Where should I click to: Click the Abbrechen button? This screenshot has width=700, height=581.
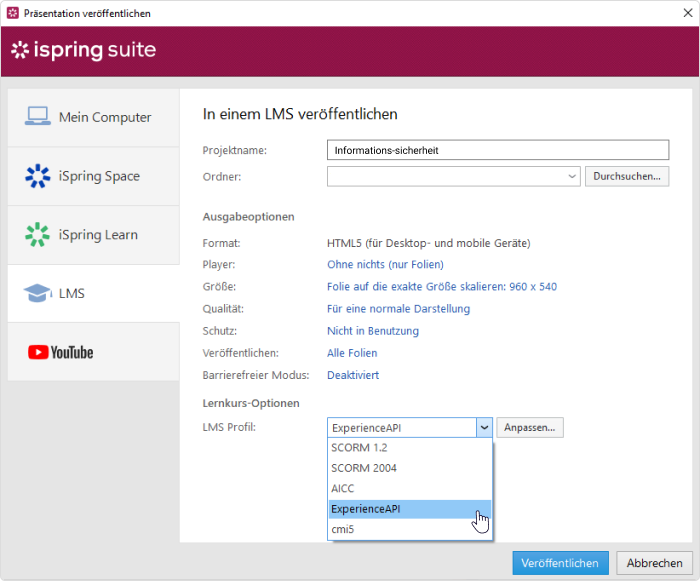654,563
